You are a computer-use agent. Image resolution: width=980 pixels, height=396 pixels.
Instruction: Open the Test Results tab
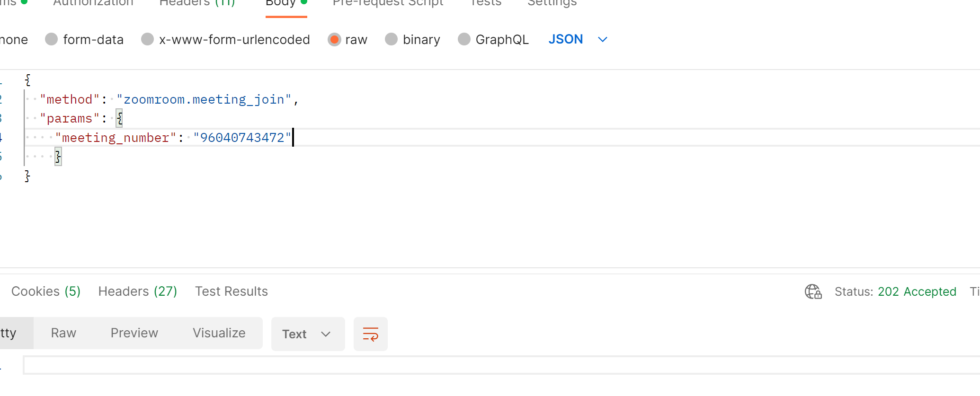coord(232,291)
